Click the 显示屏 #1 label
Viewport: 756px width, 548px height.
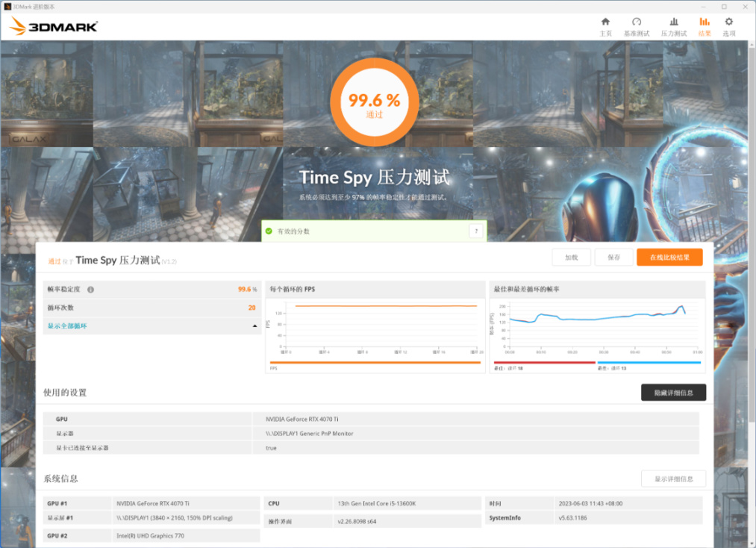tap(60, 518)
